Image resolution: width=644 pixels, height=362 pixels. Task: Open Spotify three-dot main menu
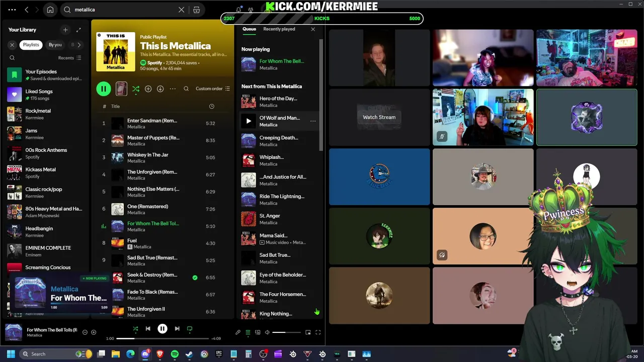point(12,10)
